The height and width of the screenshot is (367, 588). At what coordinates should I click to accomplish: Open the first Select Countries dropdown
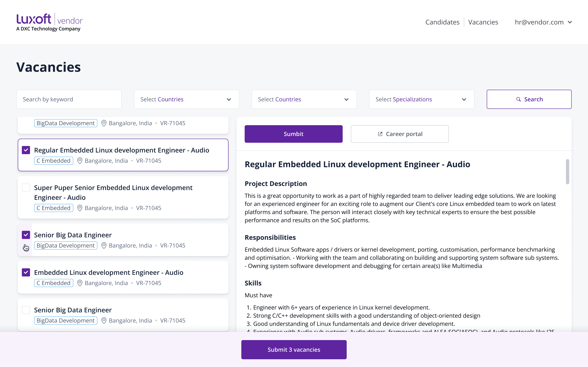point(186,99)
